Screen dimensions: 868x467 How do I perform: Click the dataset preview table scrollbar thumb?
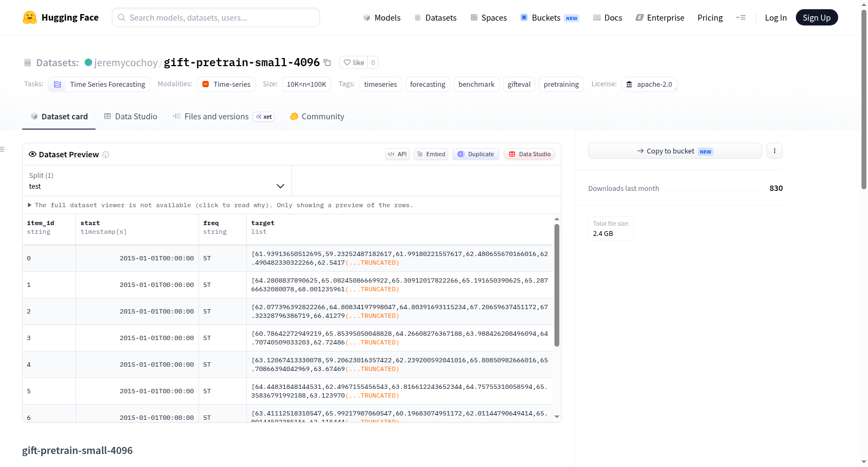[x=557, y=285]
